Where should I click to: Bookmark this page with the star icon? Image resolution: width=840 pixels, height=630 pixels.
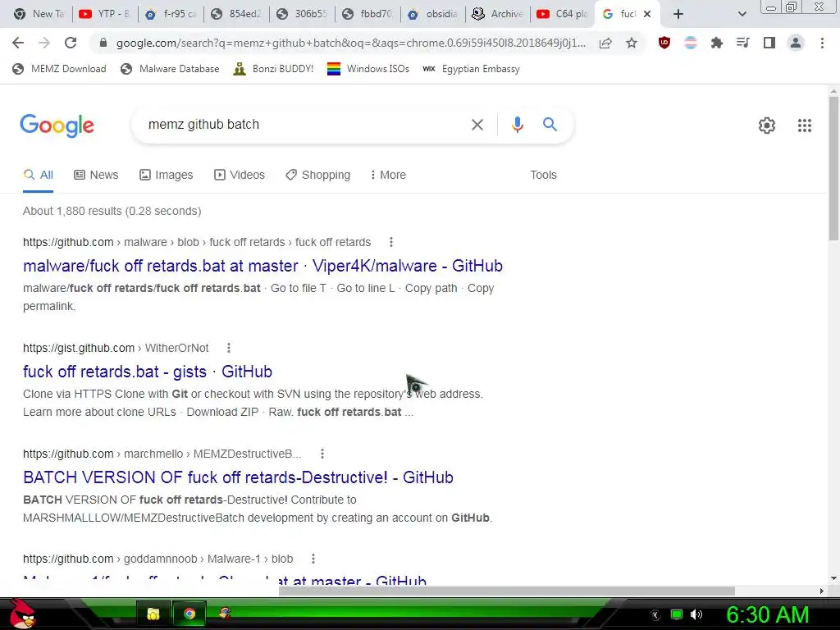tap(632, 43)
